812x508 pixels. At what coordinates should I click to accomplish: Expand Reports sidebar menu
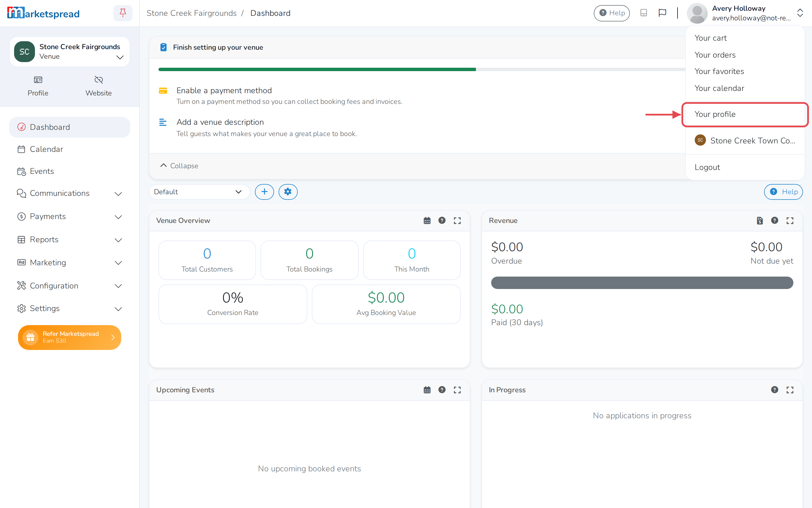click(x=69, y=240)
